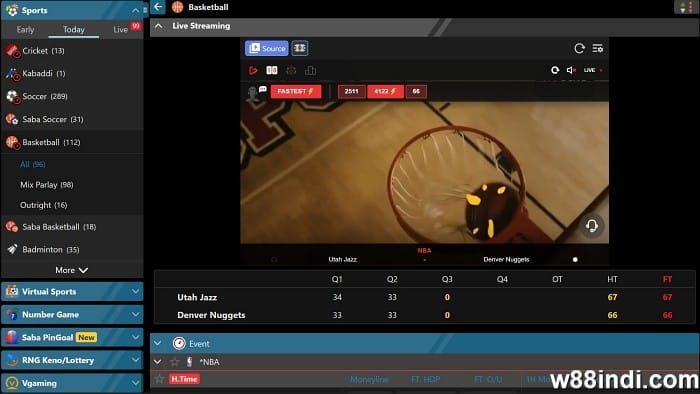Screen dimensions: 700x394
Task: Switch to the Early tab
Action: pos(25,29)
